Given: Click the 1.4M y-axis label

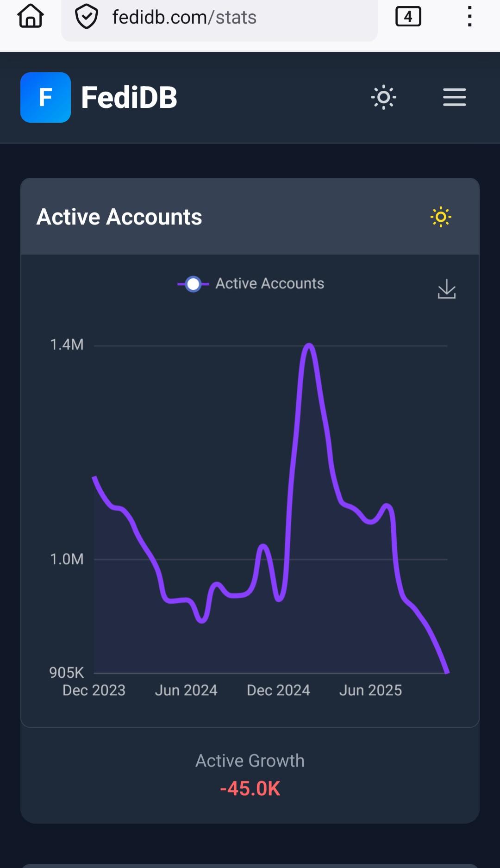Looking at the screenshot, I should coord(67,345).
